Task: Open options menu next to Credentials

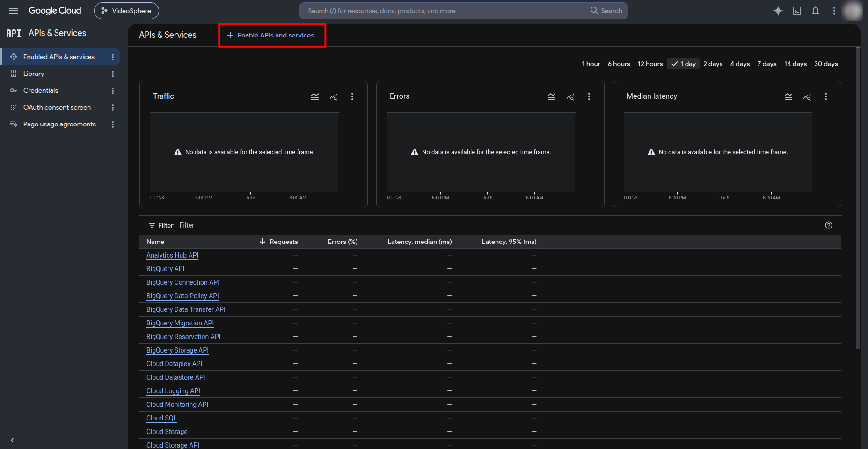Action: pos(113,91)
